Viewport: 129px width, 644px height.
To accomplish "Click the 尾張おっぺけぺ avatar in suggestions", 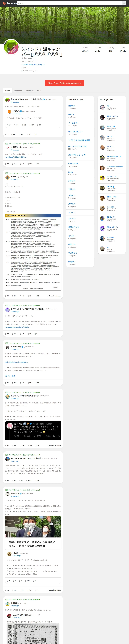I will click(x=102, y=118).
